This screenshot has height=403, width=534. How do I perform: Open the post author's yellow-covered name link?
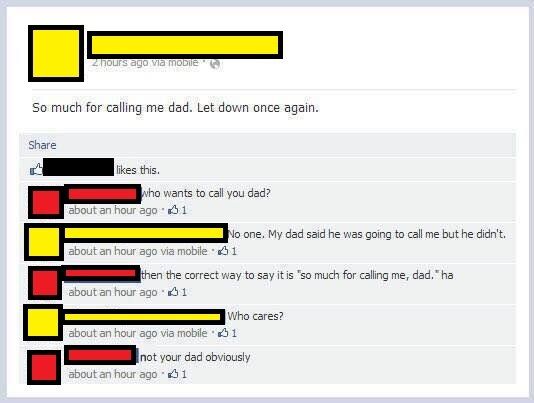(x=185, y=45)
